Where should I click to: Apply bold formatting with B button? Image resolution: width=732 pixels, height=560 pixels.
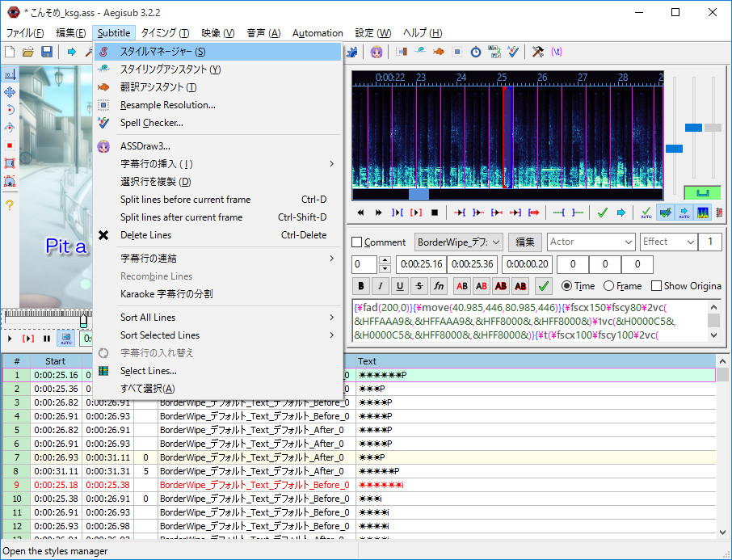tap(360, 286)
